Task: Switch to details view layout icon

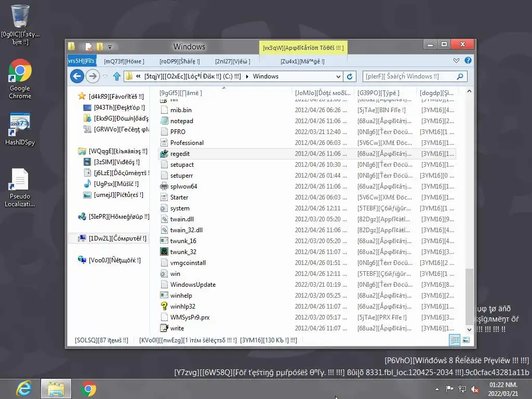Action: [x=454, y=340]
